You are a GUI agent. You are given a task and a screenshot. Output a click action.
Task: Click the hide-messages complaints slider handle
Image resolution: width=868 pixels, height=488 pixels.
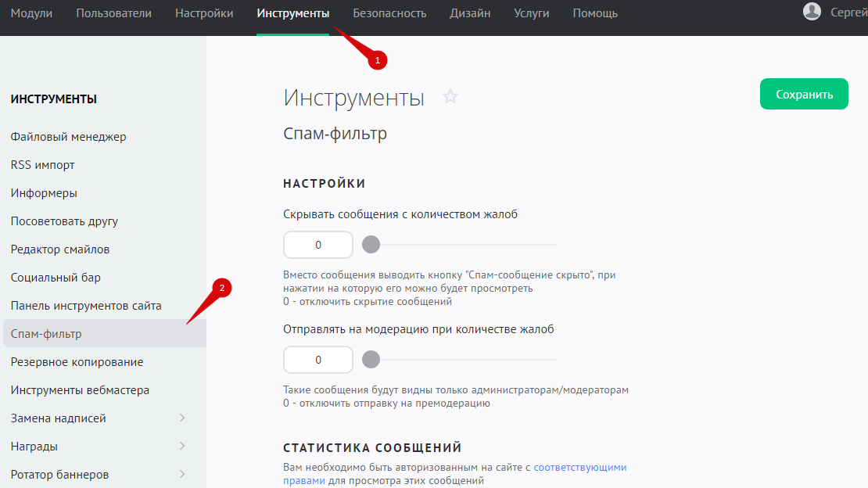point(371,245)
